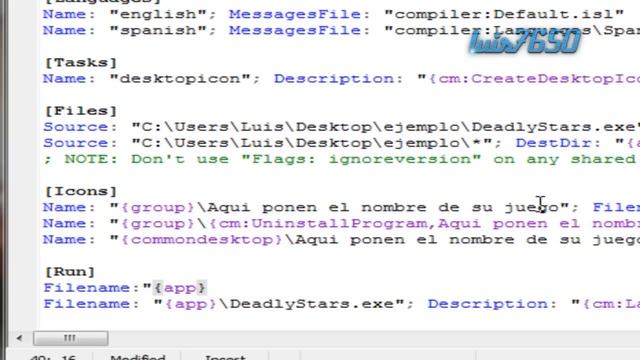Click the [Files] section header

pyautogui.click(x=81, y=111)
